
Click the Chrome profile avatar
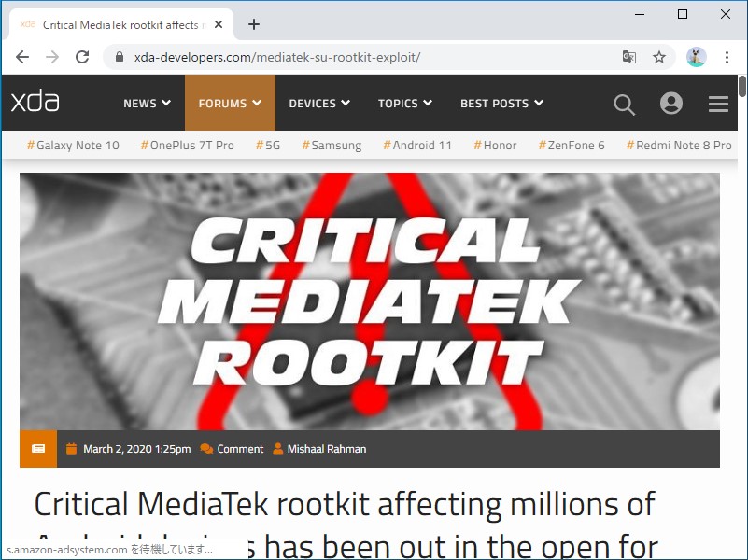[x=695, y=57]
